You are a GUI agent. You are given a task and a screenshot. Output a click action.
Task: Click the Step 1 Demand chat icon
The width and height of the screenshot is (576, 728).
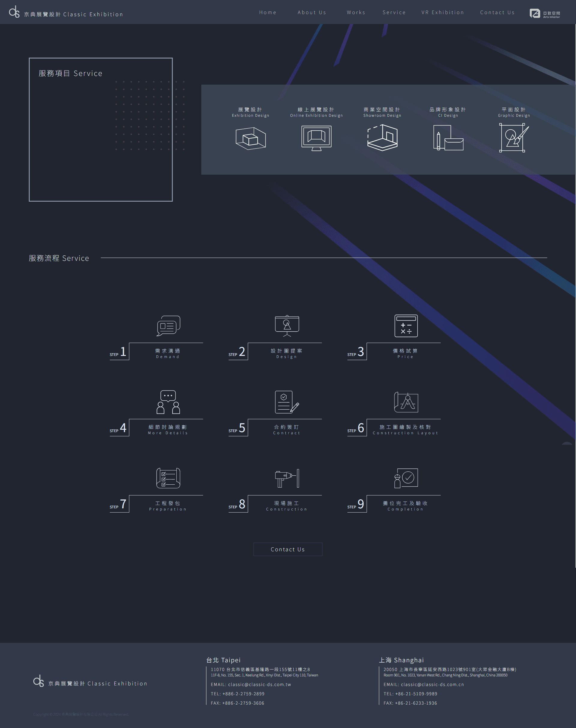tap(168, 326)
